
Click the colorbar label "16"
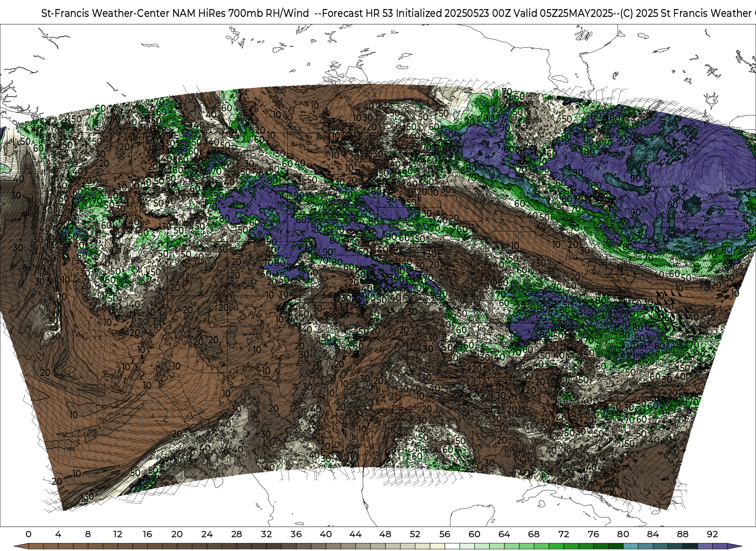click(147, 534)
